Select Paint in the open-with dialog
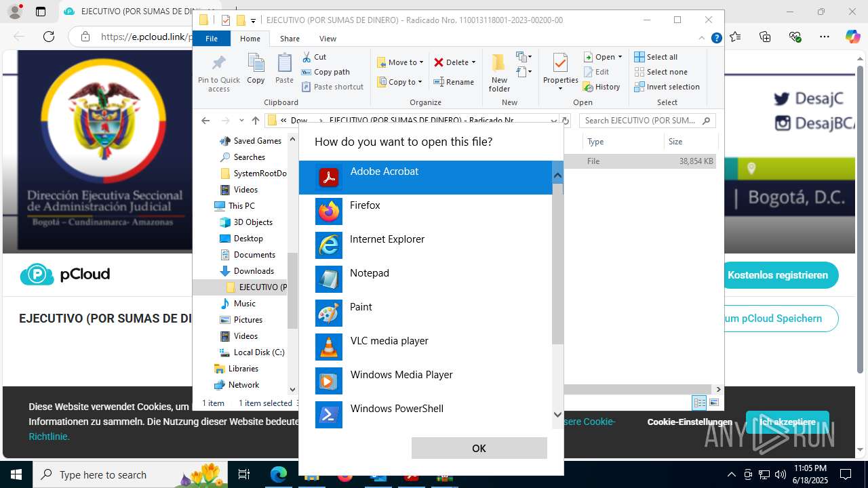Screen dimensions: 868x488 (x=426, y=313)
